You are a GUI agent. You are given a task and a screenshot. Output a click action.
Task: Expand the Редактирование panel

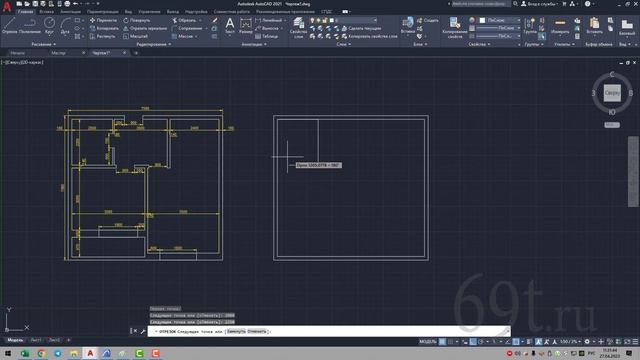tap(154, 44)
